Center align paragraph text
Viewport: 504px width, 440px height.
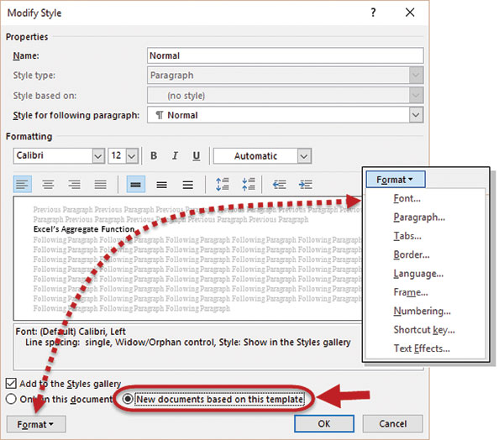tap(49, 184)
